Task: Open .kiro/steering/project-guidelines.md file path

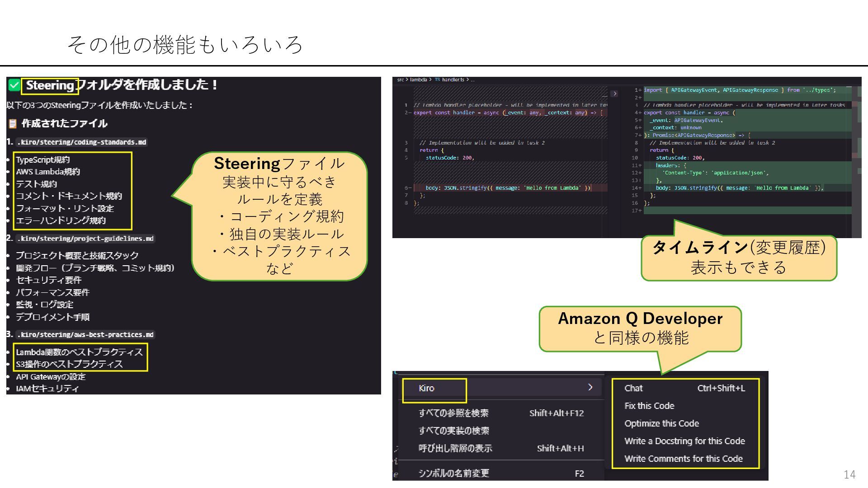Action: (x=85, y=239)
